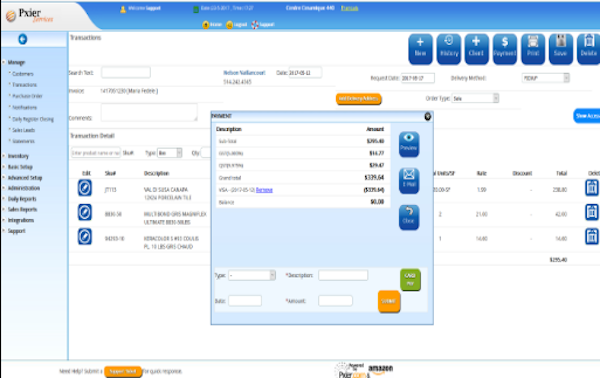Open the History toolbar icon
600x378 pixels.
[448, 49]
